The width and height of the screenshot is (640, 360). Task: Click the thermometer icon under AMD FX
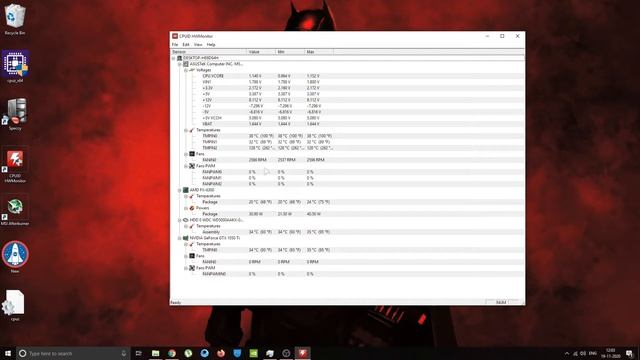(x=192, y=196)
